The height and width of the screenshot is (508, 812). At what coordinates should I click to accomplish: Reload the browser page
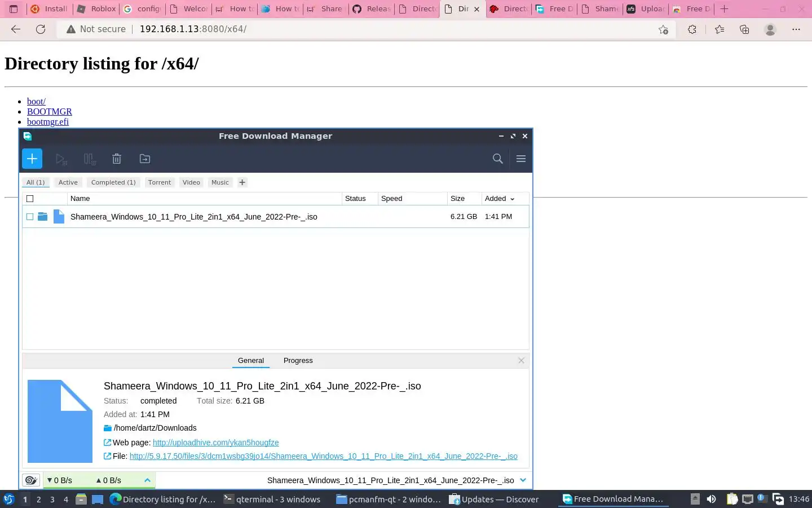tap(41, 29)
